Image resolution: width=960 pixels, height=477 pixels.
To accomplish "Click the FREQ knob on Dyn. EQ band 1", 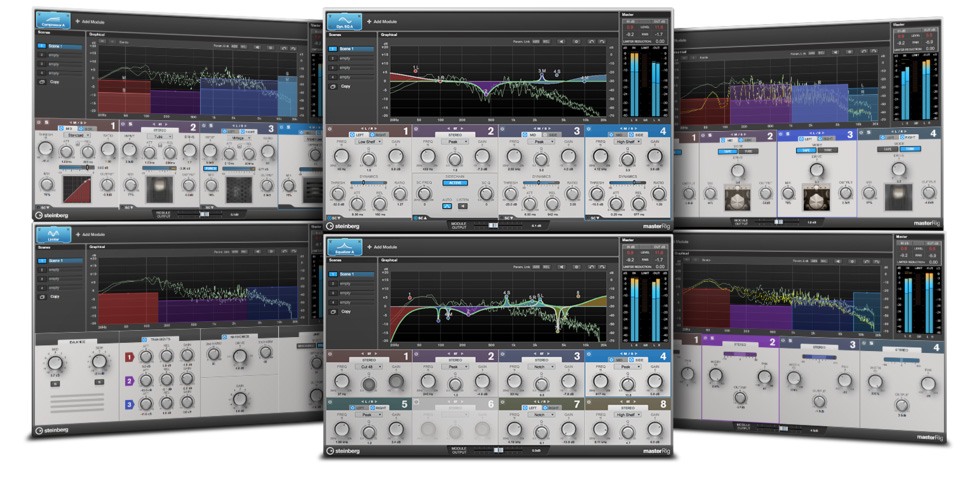I will click(x=342, y=157).
